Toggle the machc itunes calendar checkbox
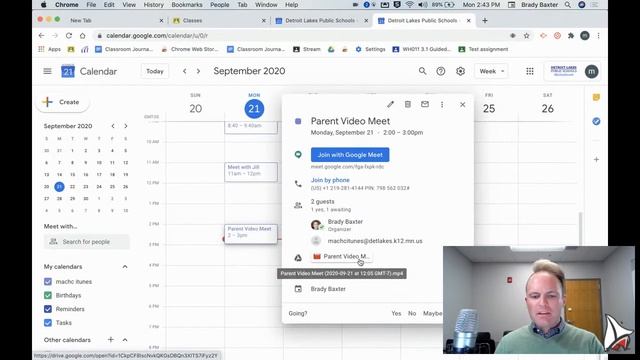This screenshot has width=640, height=360. (48, 282)
